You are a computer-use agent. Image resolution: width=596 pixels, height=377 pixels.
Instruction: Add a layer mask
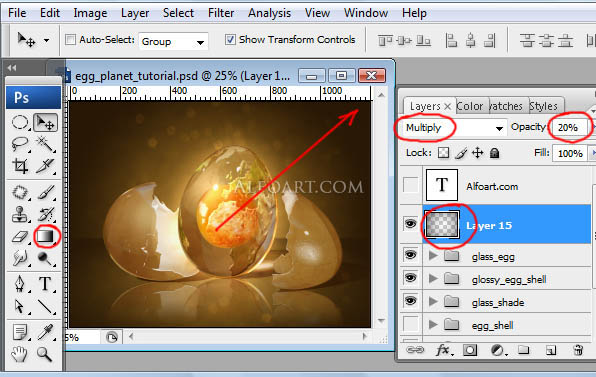[470, 350]
